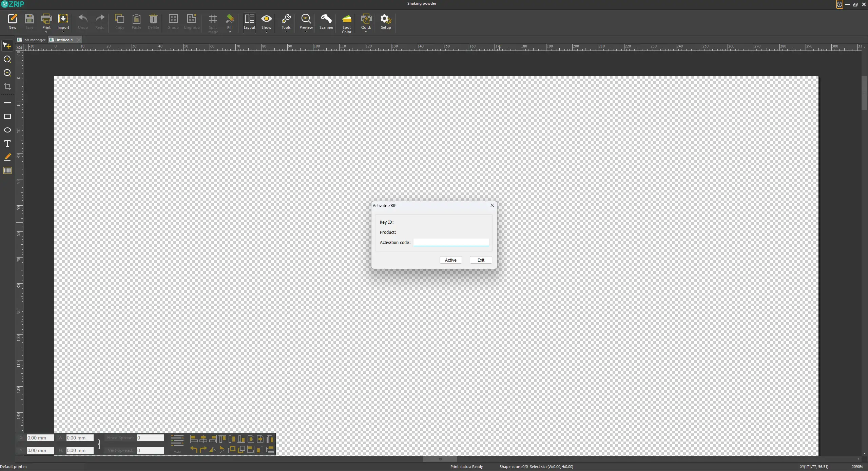868x471 pixels.
Task: Open the Setup gear icon
Action: [386, 19]
